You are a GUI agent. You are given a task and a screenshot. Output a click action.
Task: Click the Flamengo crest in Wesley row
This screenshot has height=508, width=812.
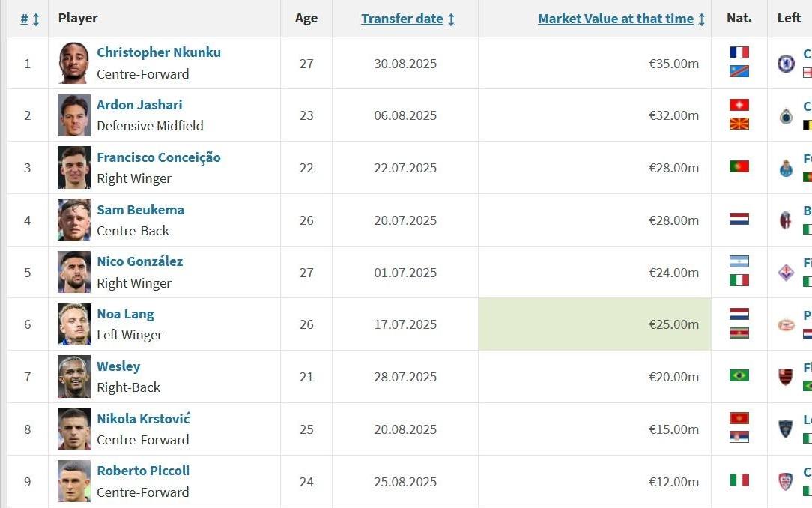click(786, 377)
